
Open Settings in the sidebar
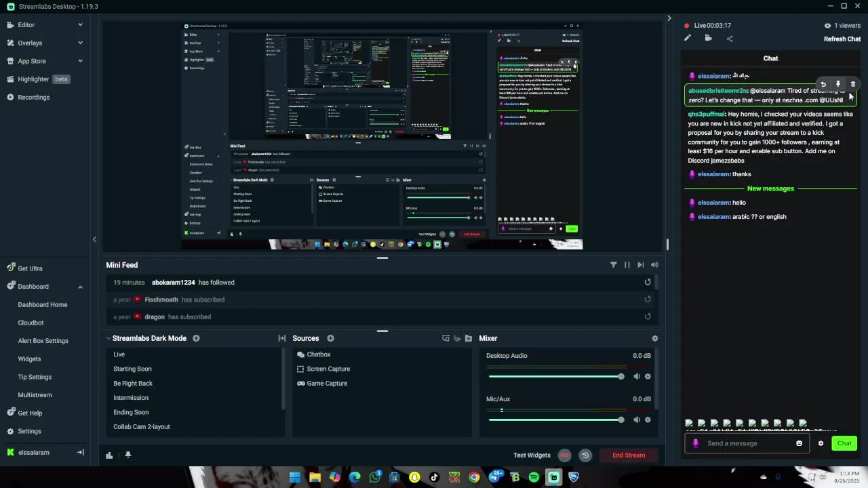click(x=29, y=431)
